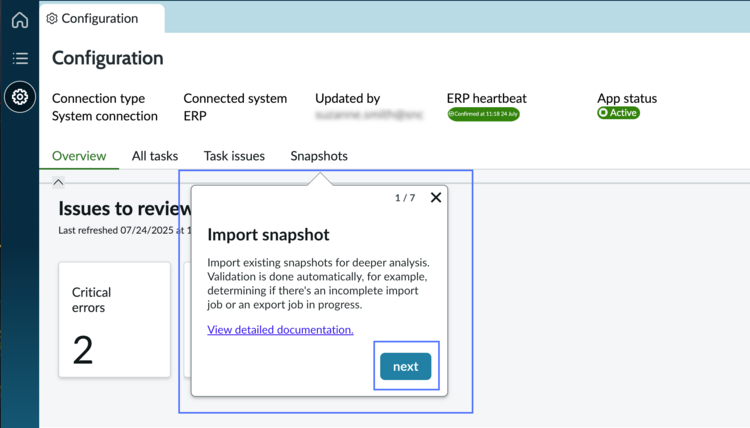This screenshot has width=750, height=428.
Task: Open the Critical errors card
Action: [x=114, y=319]
